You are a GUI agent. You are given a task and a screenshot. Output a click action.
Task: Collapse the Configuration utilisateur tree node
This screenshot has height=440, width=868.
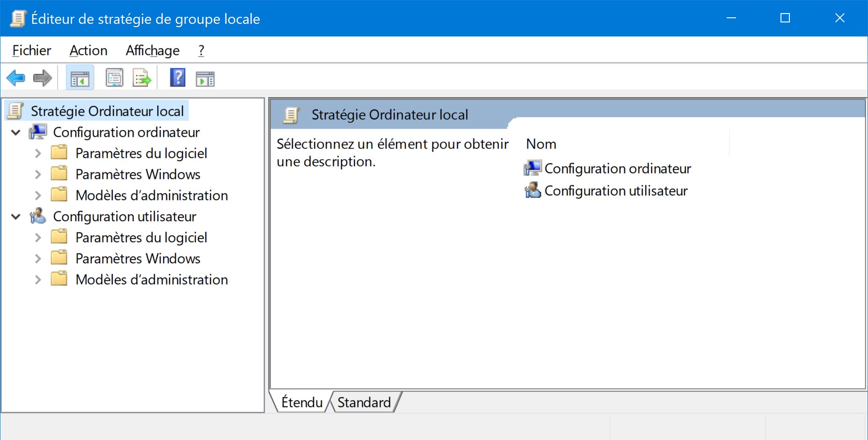click(16, 216)
